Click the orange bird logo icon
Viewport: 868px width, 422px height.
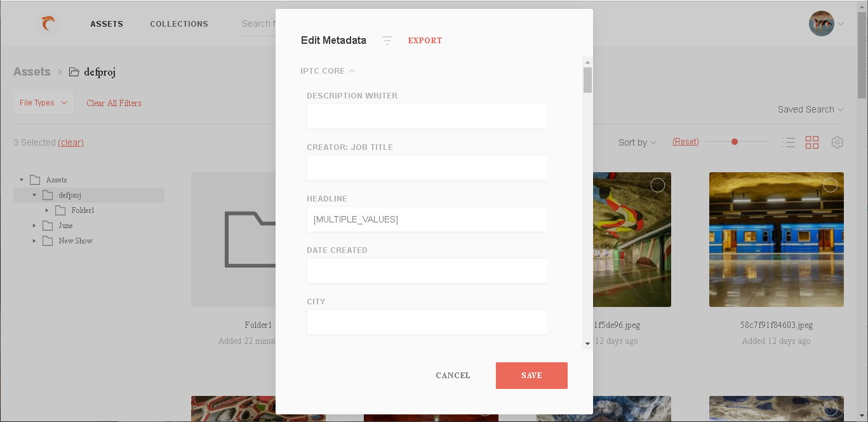point(48,24)
